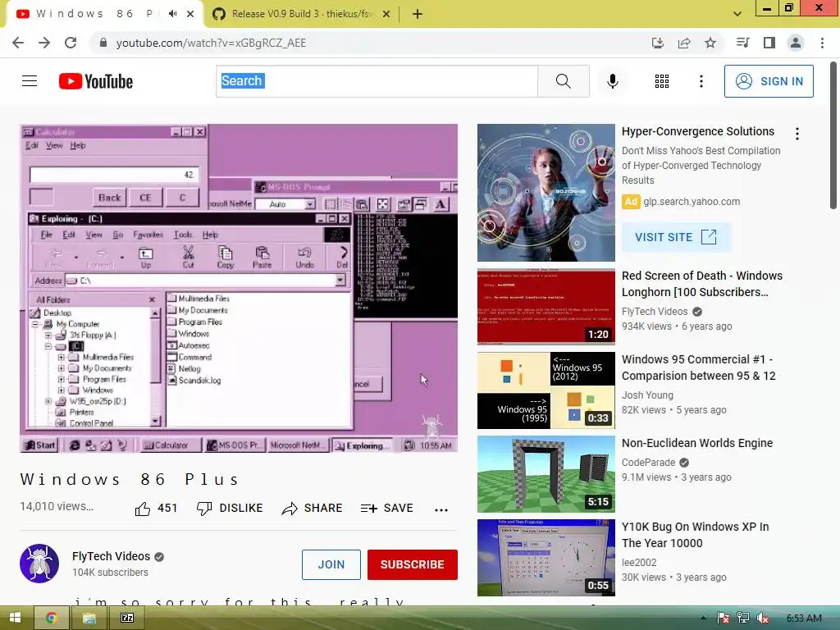Open Windows 95 Commercial #1 thumbnail
Image resolution: width=840 pixels, height=630 pixels.
[x=546, y=390]
